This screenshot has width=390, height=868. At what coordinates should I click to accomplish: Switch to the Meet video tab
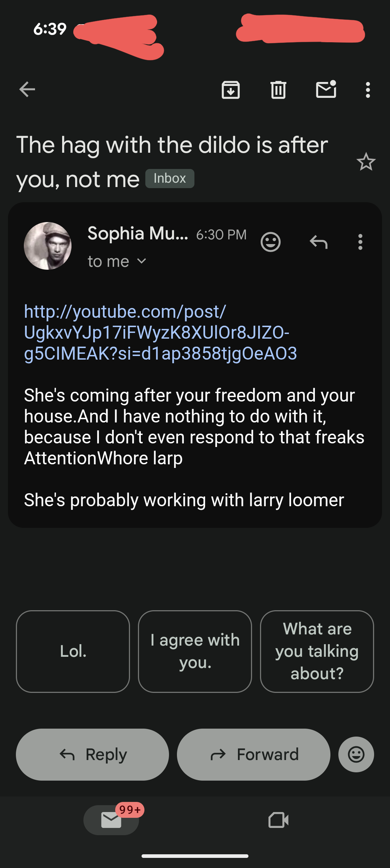tap(278, 820)
